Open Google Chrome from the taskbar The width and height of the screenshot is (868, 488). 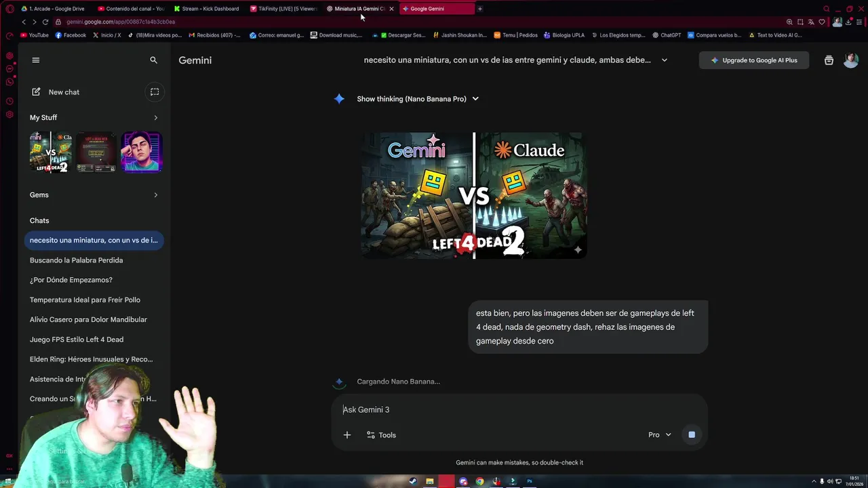480,481
